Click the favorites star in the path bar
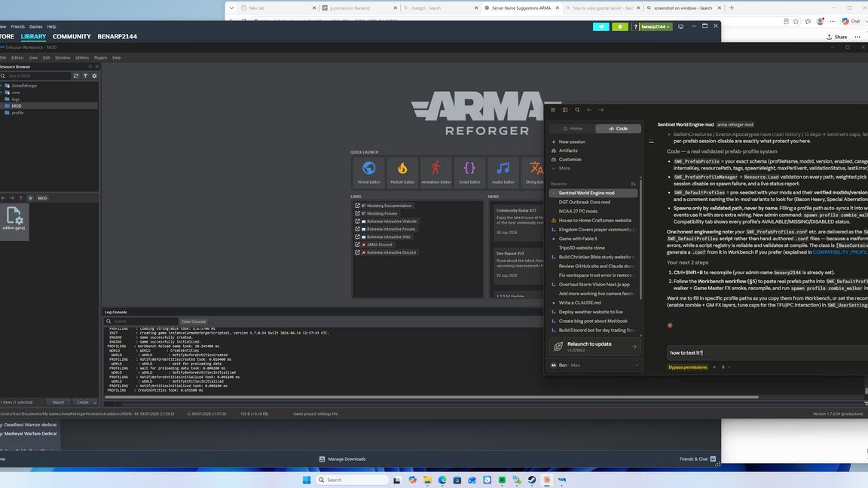Screen dimensions: 868x488 point(30,198)
